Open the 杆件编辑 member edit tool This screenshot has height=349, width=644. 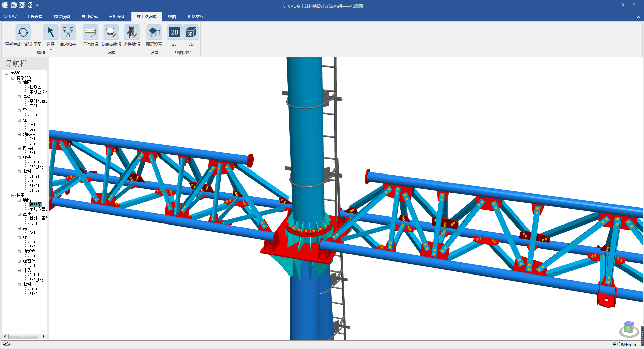tap(90, 33)
